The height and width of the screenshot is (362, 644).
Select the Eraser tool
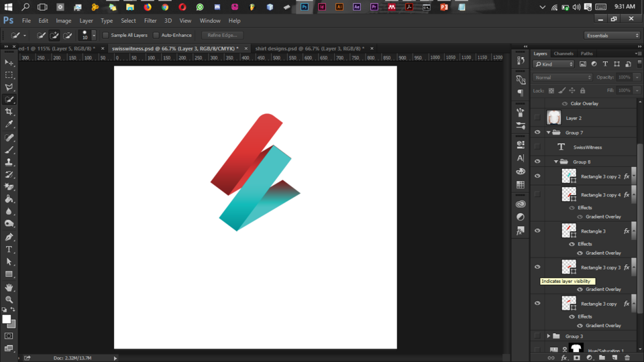pos(9,187)
